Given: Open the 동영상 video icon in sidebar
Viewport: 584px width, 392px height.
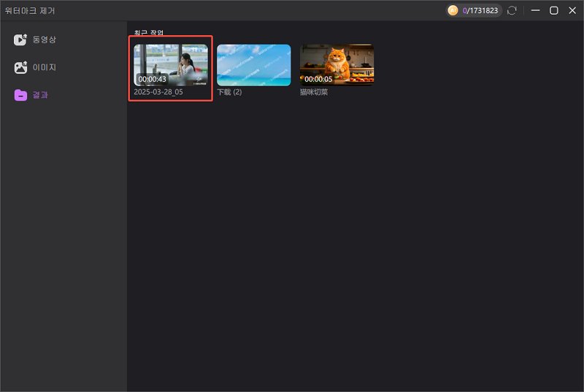Looking at the screenshot, I should coord(20,39).
